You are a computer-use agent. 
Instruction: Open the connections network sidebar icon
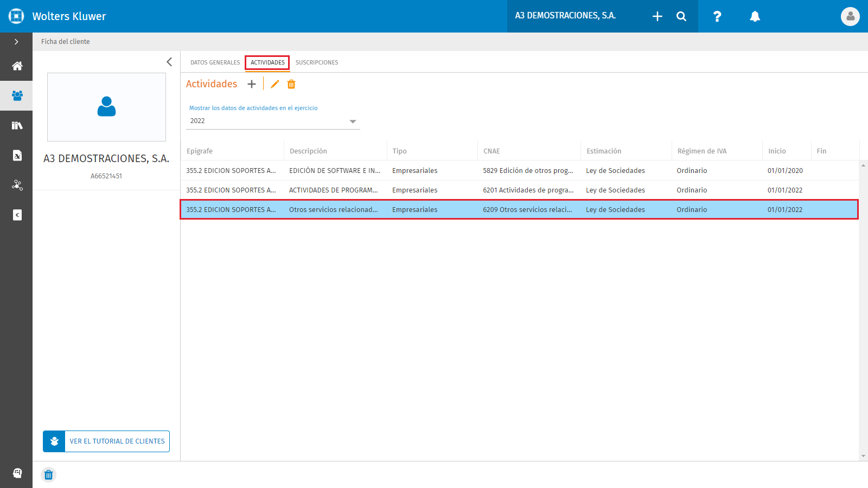[17, 185]
